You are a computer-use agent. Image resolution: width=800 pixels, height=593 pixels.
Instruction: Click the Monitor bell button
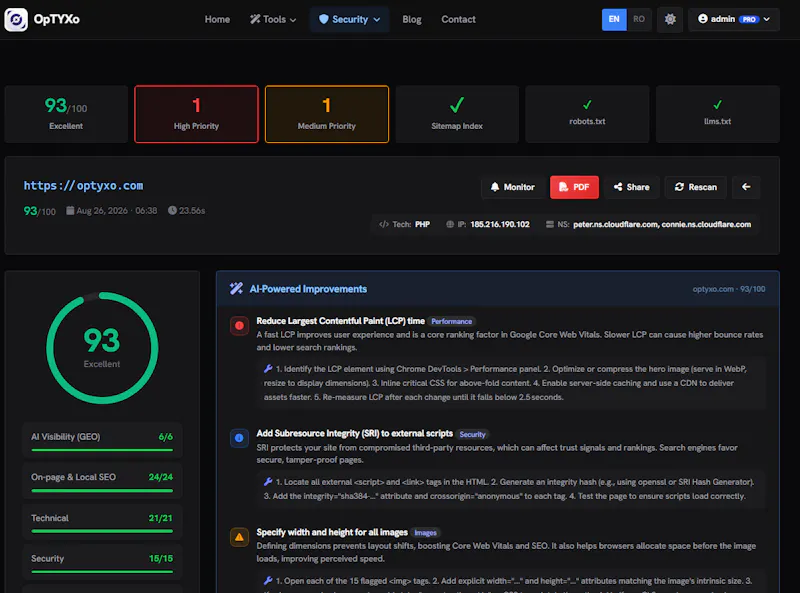coord(513,187)
